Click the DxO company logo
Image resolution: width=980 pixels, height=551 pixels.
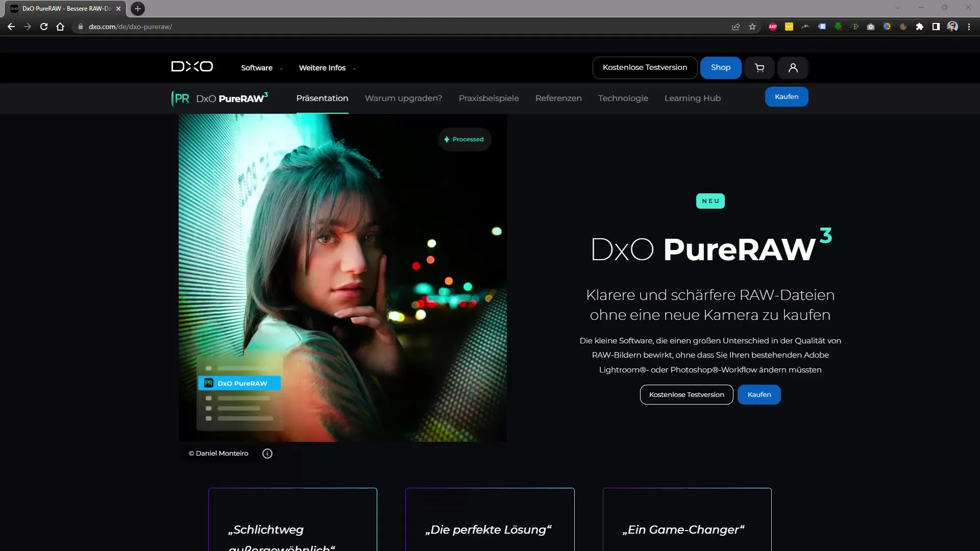coord(192,67)
